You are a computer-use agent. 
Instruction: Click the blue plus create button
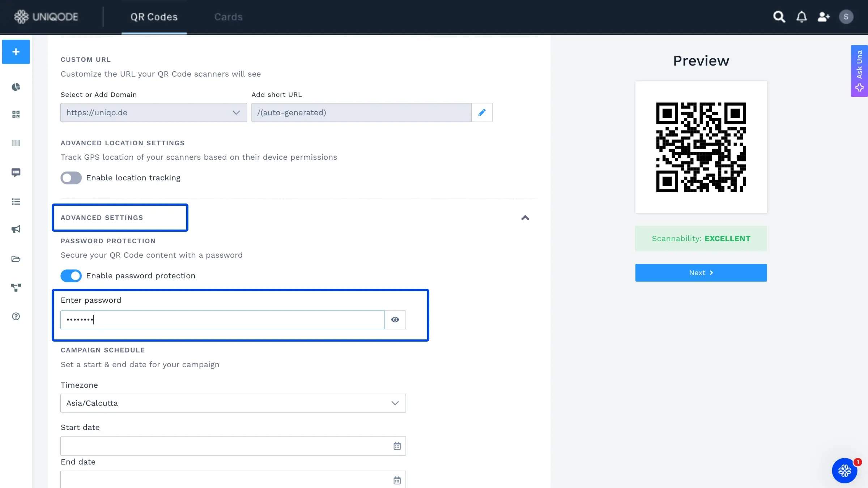point(16,52)
